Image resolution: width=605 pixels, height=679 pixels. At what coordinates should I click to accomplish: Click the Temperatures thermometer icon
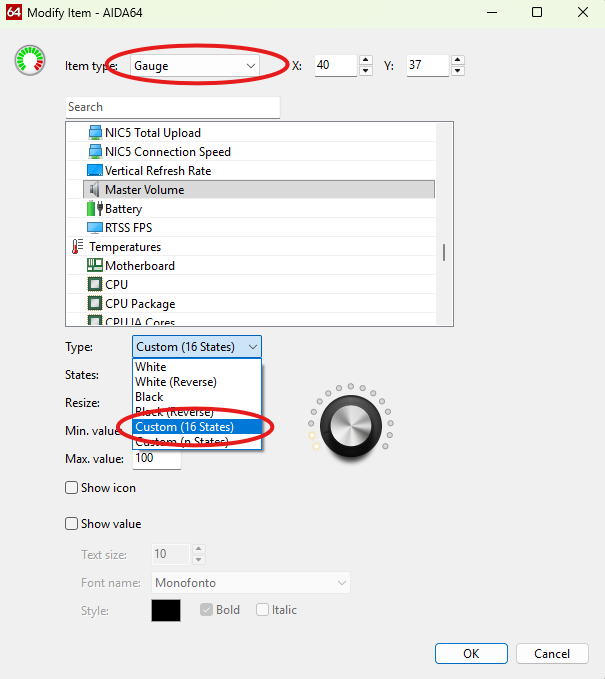pos(78,247)
